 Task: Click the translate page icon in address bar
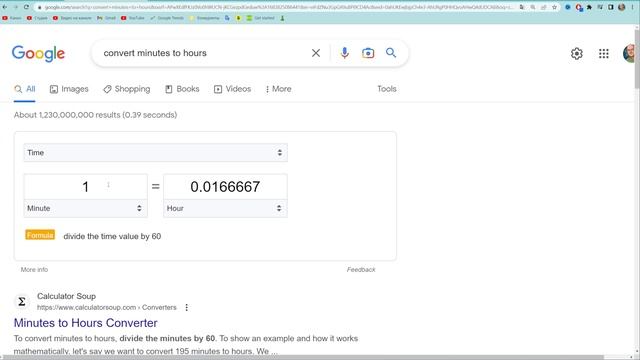(522, 7)
